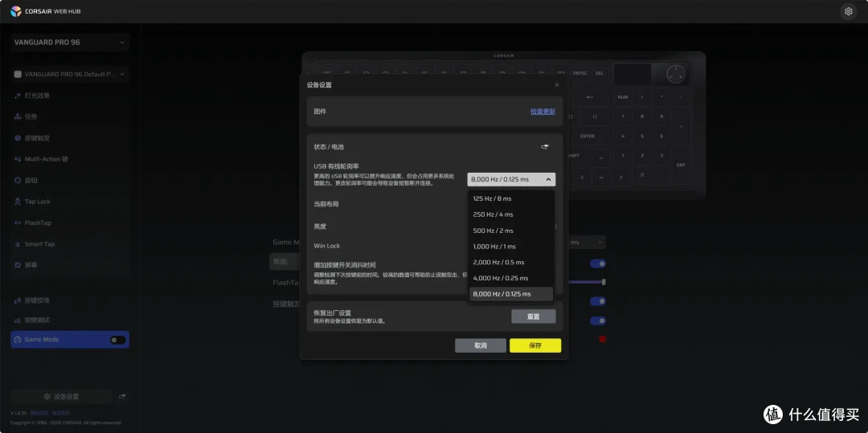Screen dimensions: 868x433
Task: Choose 500 Hz / 2 ms polling rate
Action: pos(511,231)
